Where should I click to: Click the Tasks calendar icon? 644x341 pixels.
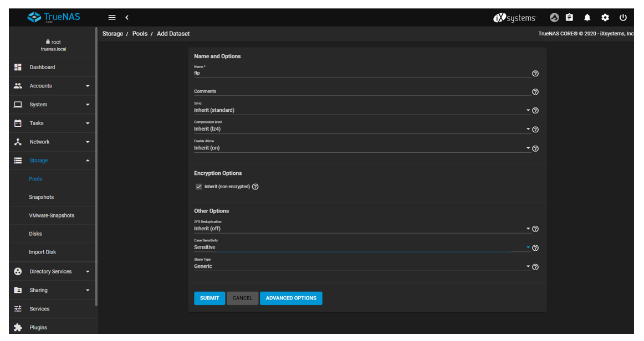pos(18,123)
